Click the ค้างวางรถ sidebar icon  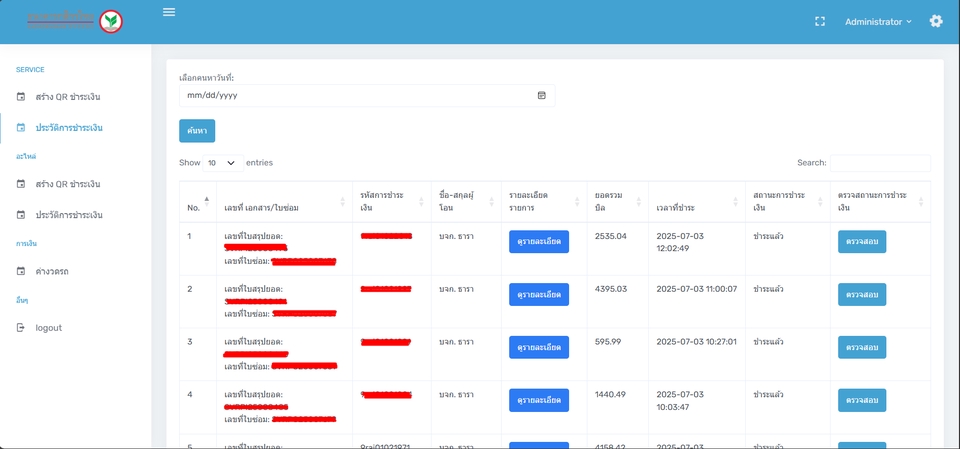point(21,272)
